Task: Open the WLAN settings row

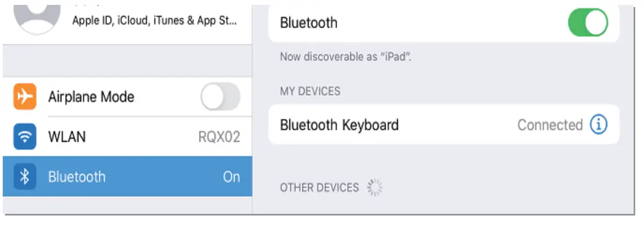Action: pos(127,137)
